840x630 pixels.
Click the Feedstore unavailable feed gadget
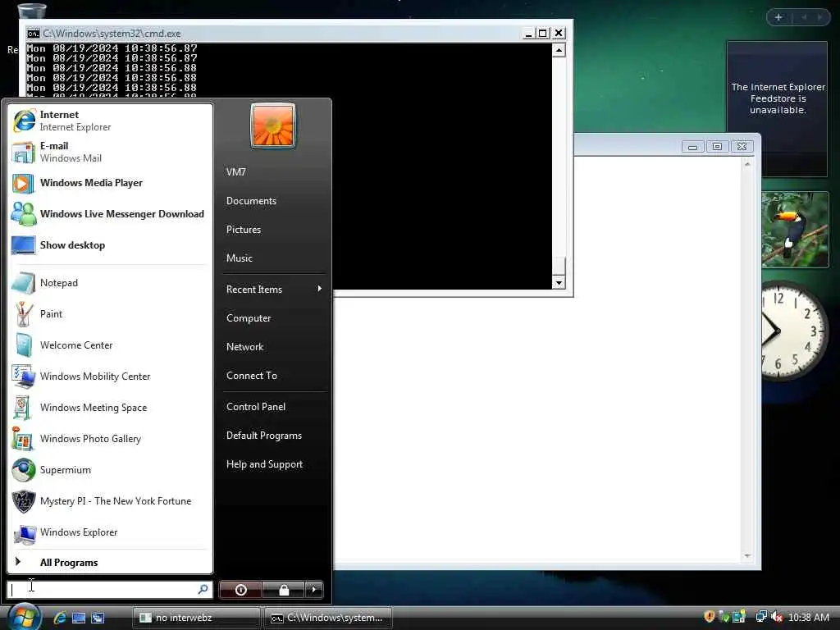pyautogui.click(x=777, y=109)
